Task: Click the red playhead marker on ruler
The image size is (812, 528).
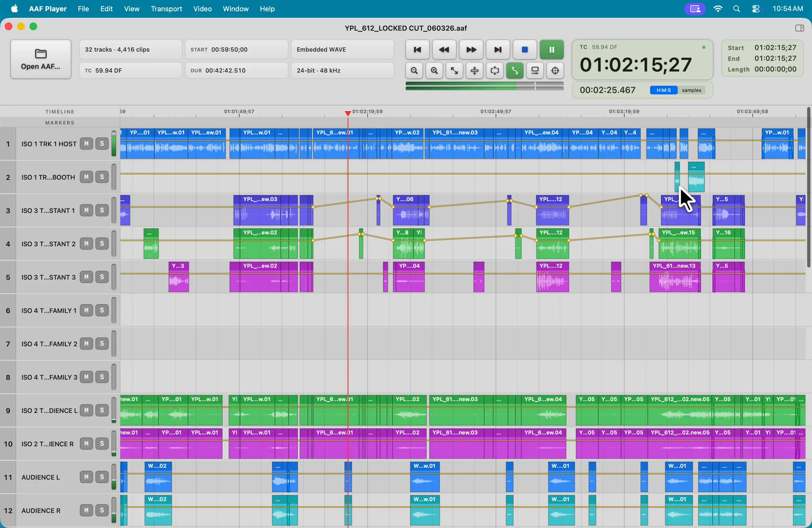Action: [x=348, y=113]
